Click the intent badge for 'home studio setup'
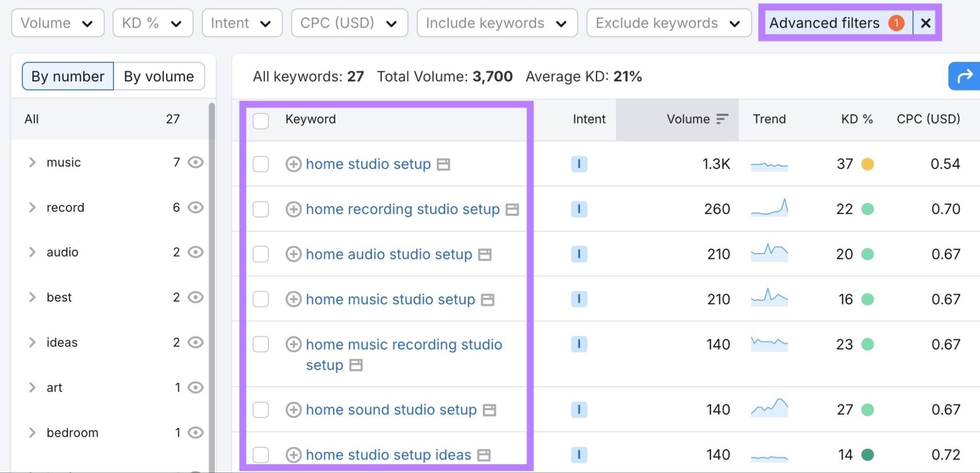The image size is (980, 473). point(579,164)
